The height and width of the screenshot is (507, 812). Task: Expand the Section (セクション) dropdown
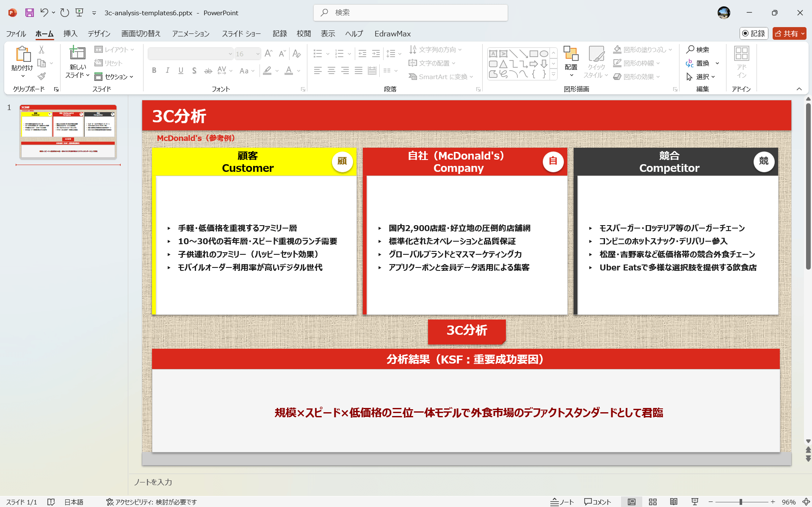[114, 77]
